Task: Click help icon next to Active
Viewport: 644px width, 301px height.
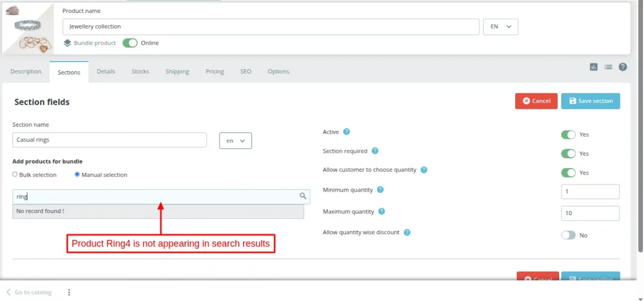Action: (347, 132)
